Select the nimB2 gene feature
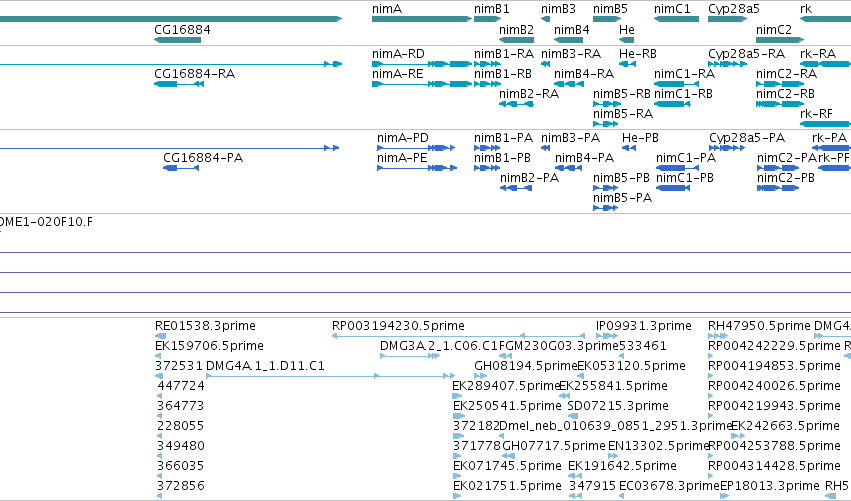The image size is (851, 501). (x=516, y=40)
